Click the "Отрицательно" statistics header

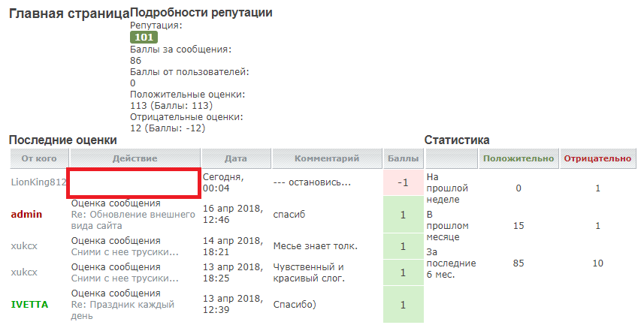point(597,158)
